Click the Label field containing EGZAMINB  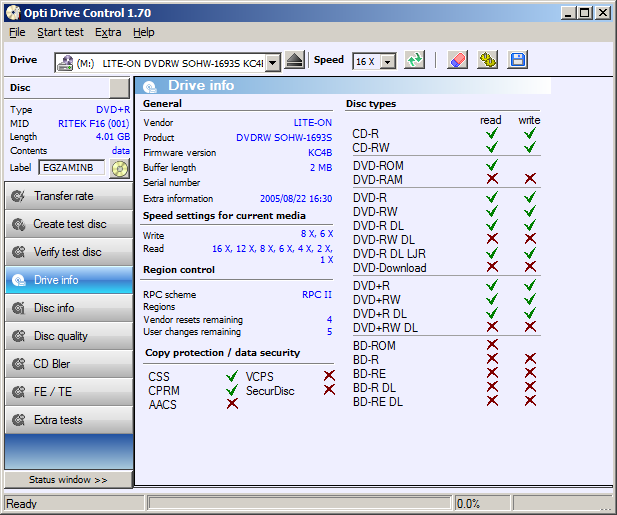coord(72,168)
